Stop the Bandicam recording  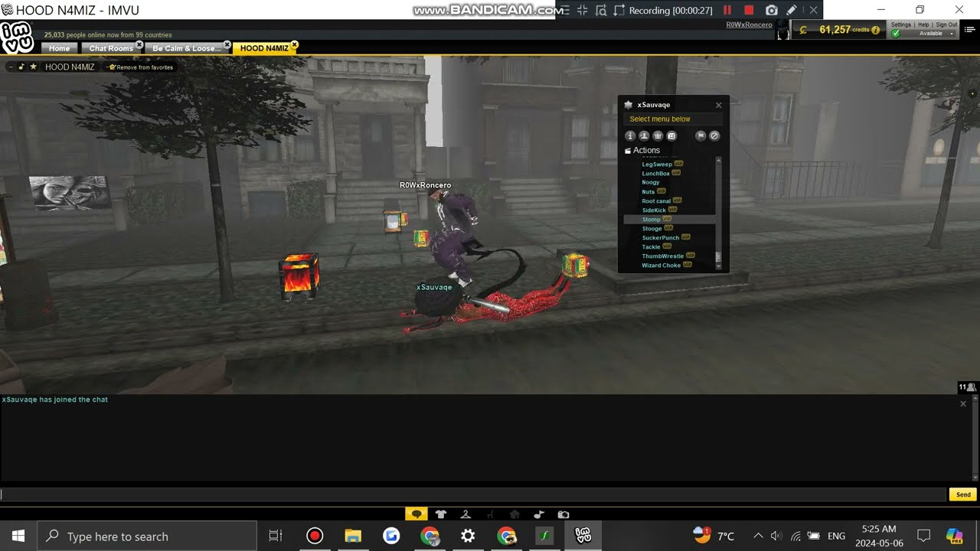click(x=749, y=10)
